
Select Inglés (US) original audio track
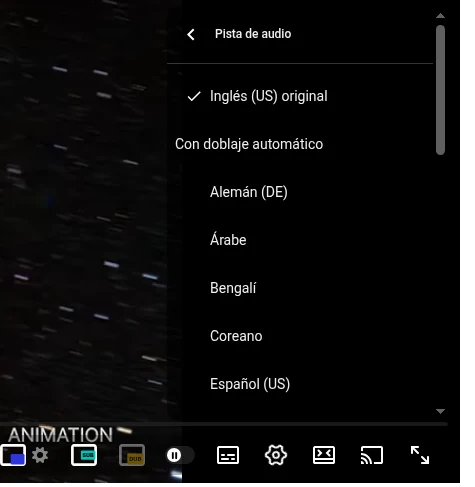(300, 96)
